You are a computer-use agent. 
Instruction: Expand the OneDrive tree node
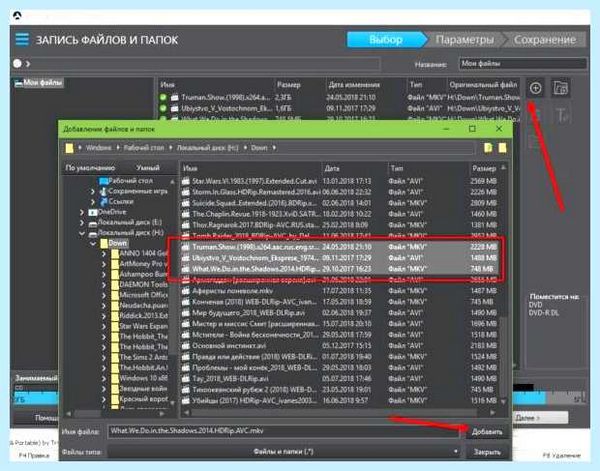82,212
